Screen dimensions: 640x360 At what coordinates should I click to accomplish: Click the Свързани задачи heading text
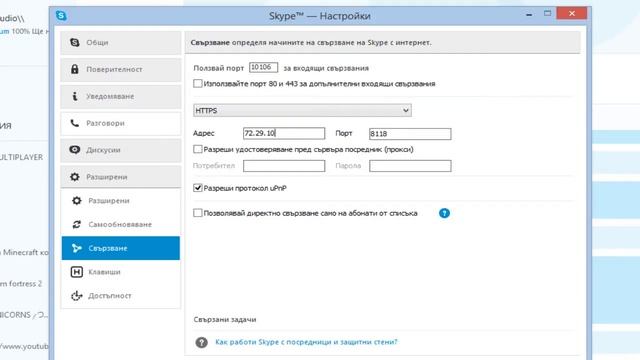tap(225, 320)
